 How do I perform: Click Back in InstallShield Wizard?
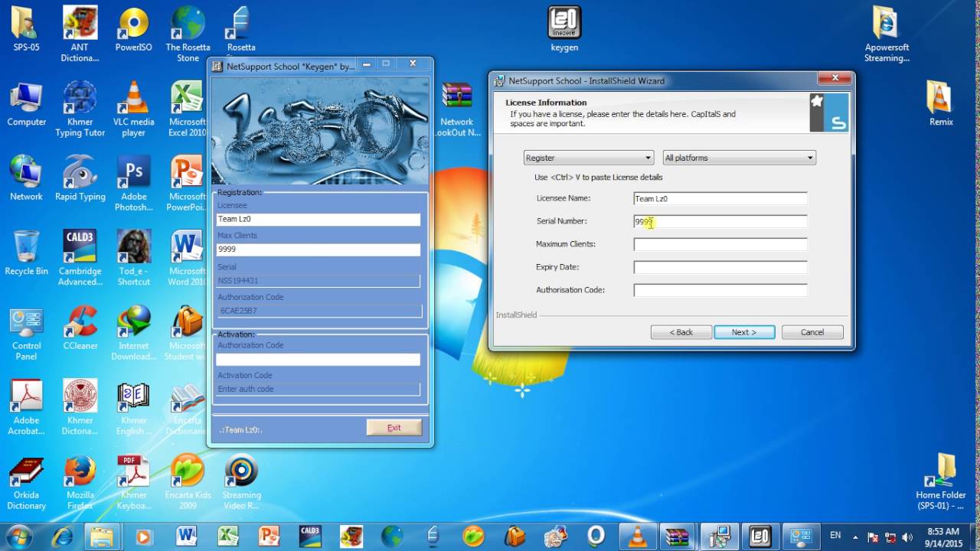(x=681, y=332)
